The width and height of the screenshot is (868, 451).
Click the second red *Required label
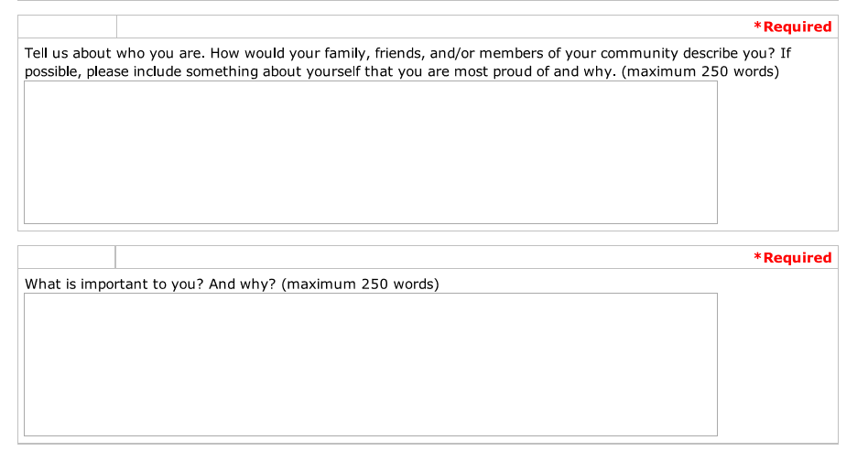point(793,257)
